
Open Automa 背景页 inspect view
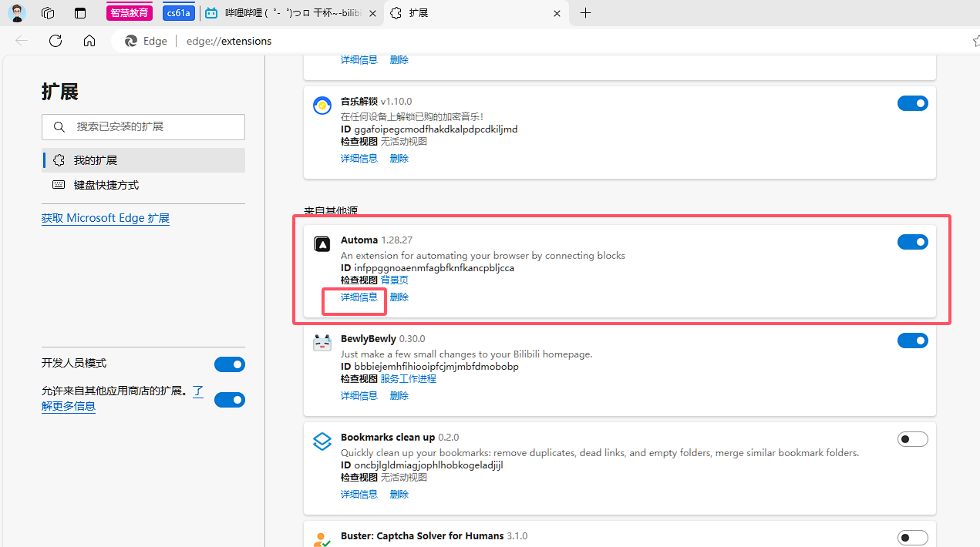click(x=395, y=280)
